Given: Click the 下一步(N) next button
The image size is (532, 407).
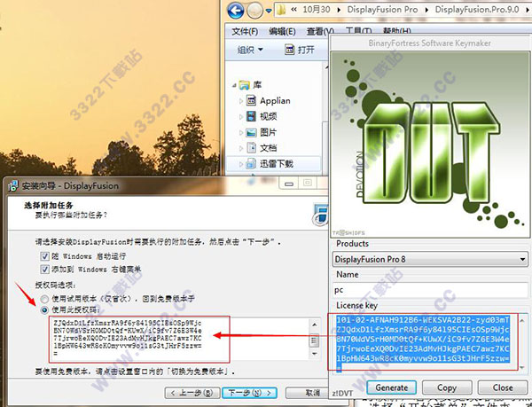Looking at the screenshot, I should coord(249,393).
